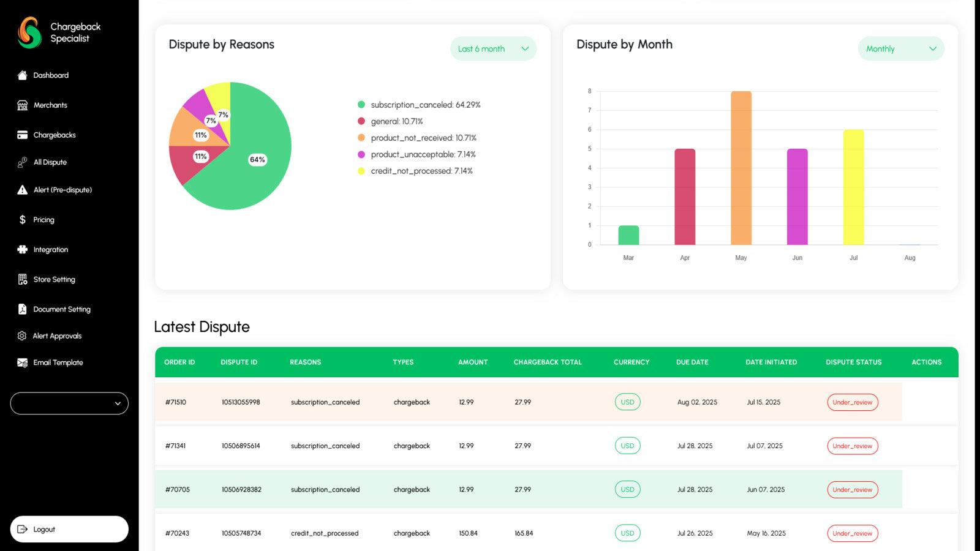Click the Merchants storefront icon
The height and width of the screenshot is (551, 980).
(x=23, y=105)
